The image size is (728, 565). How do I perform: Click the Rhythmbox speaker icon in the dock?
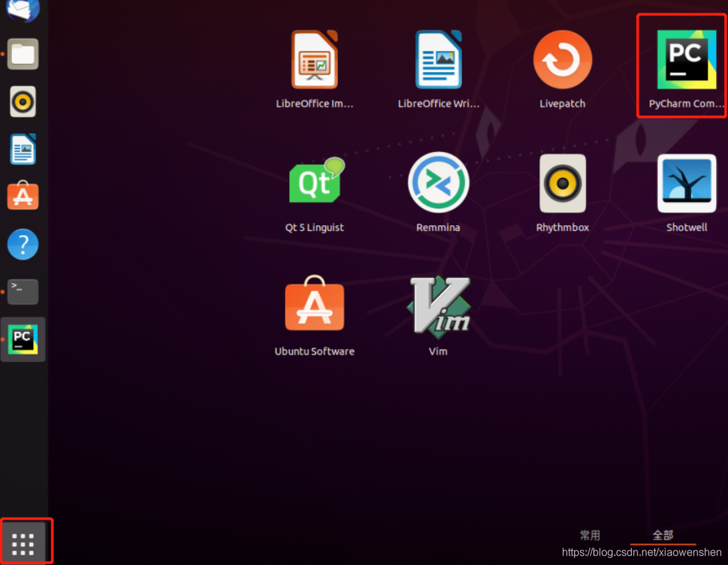(x=23, y=101)
